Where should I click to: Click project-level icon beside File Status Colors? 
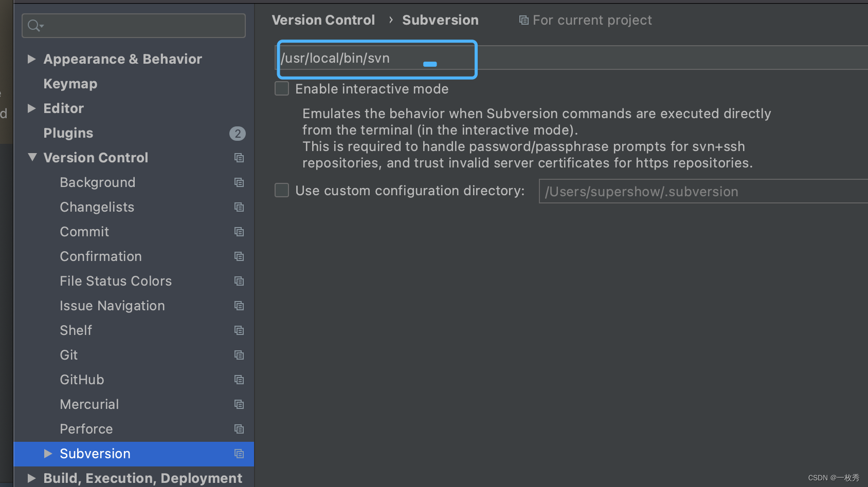click(239, 281)
